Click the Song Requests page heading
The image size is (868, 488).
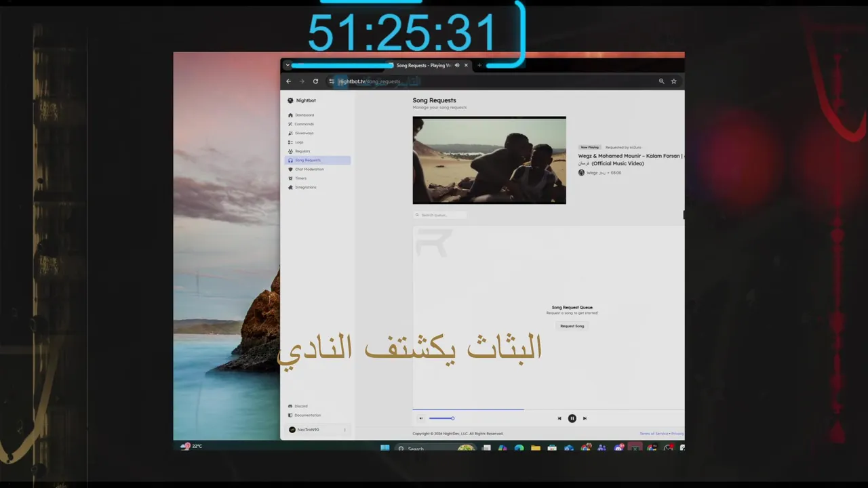tap(434, 100)
